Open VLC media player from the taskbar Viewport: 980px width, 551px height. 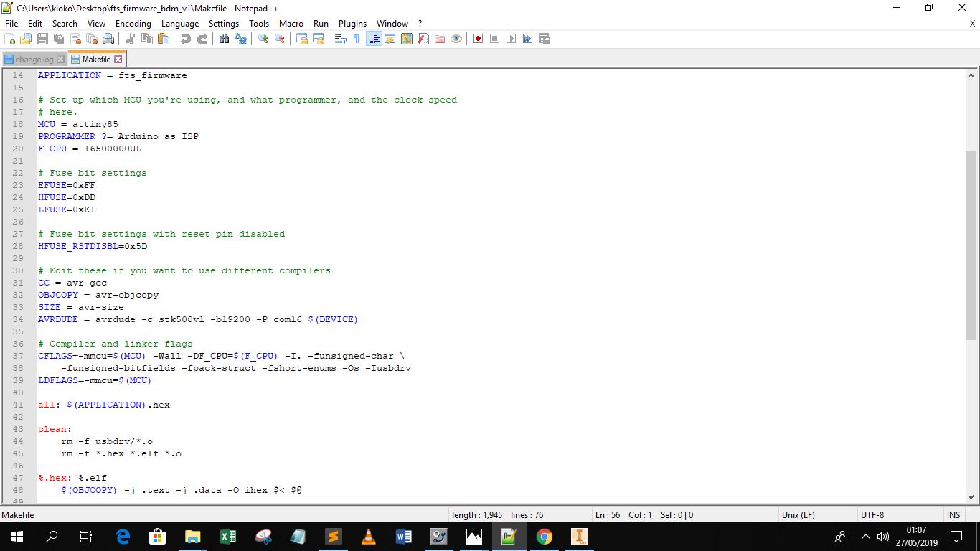tap(368, 537)
